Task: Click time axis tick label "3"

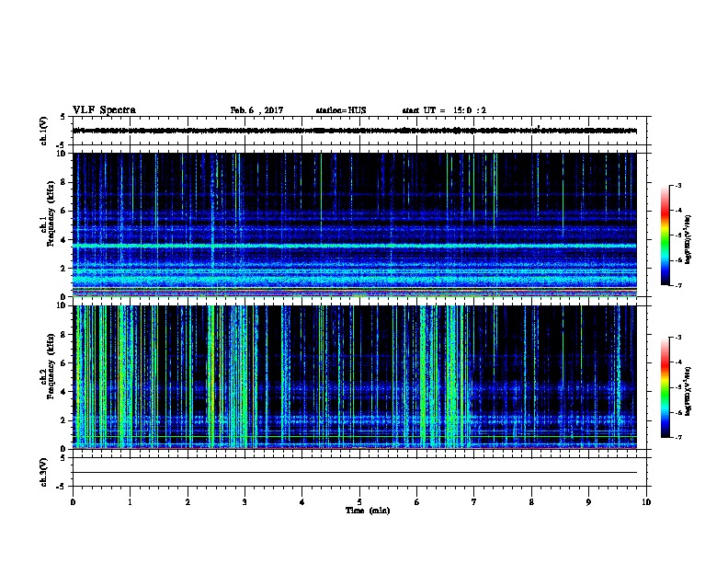Action: [x=245, y=502]
